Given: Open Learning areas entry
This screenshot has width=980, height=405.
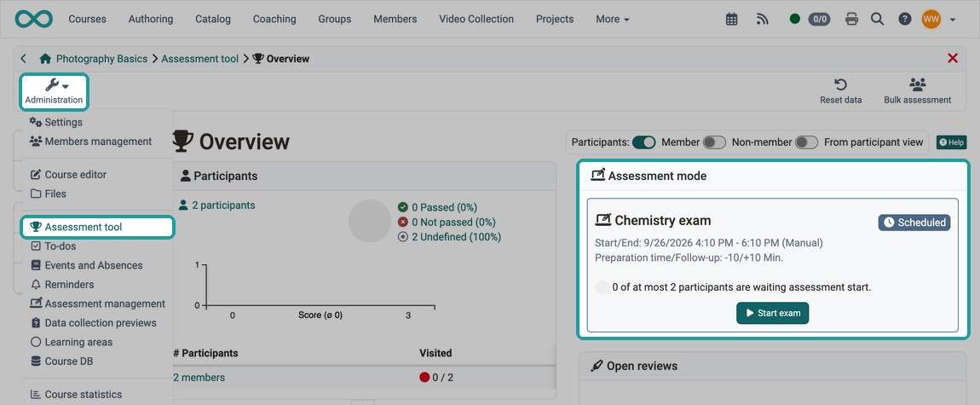Looking at the screenshot, I should coord(72,342).
